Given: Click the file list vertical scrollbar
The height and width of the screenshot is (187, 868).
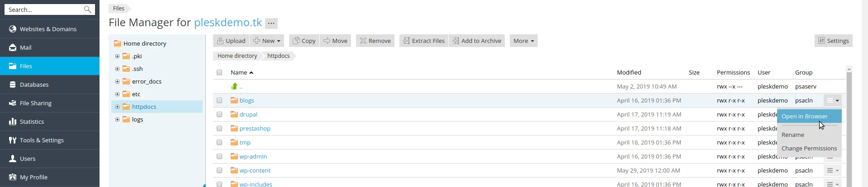Looking at the screenshot, I should (x=849, y=126).
